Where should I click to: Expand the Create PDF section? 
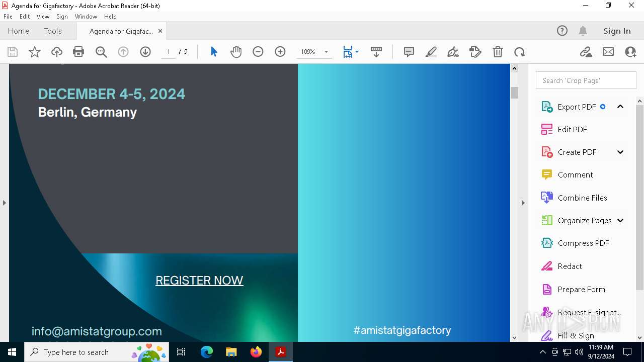620,152
